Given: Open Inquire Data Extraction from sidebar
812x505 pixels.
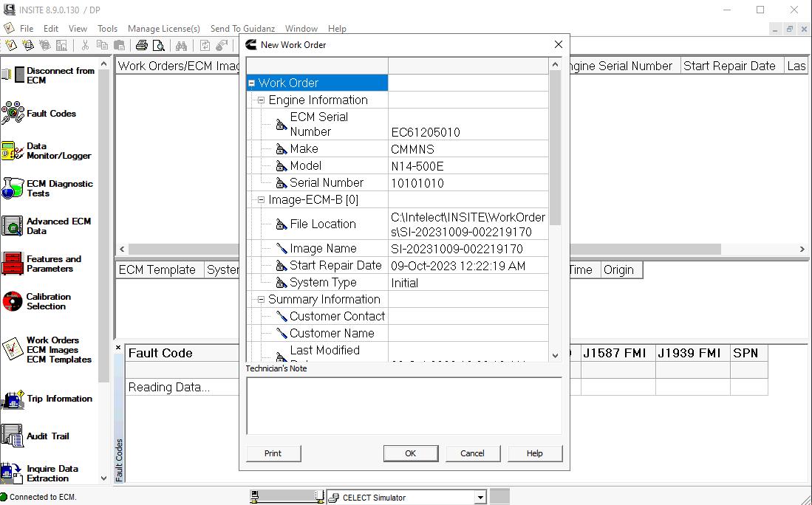Looking at the screenshot, I should (41, 473).
